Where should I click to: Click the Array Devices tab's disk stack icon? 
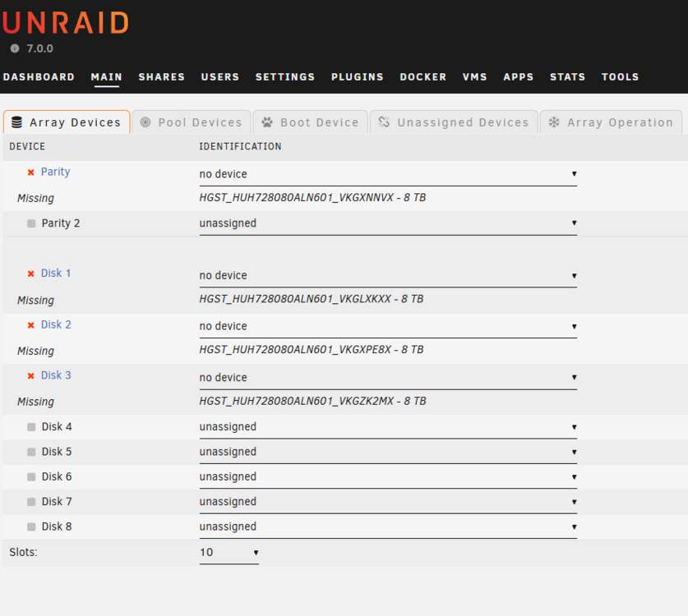(x=16, y=122)
